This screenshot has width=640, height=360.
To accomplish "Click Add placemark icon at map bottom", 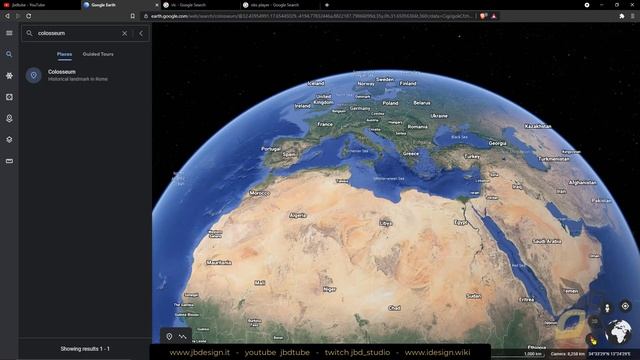I will click(x=169, y=336).
